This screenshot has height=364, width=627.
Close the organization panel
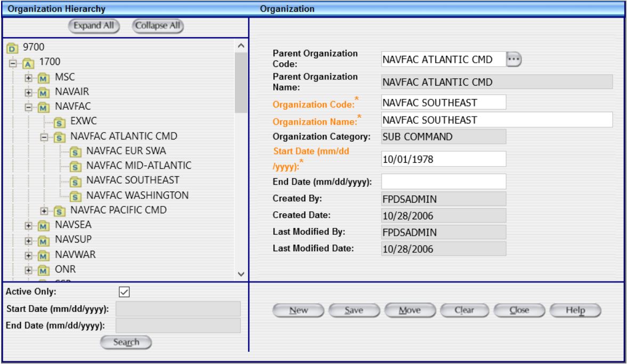pyautogui.click(x=519, y=310)
